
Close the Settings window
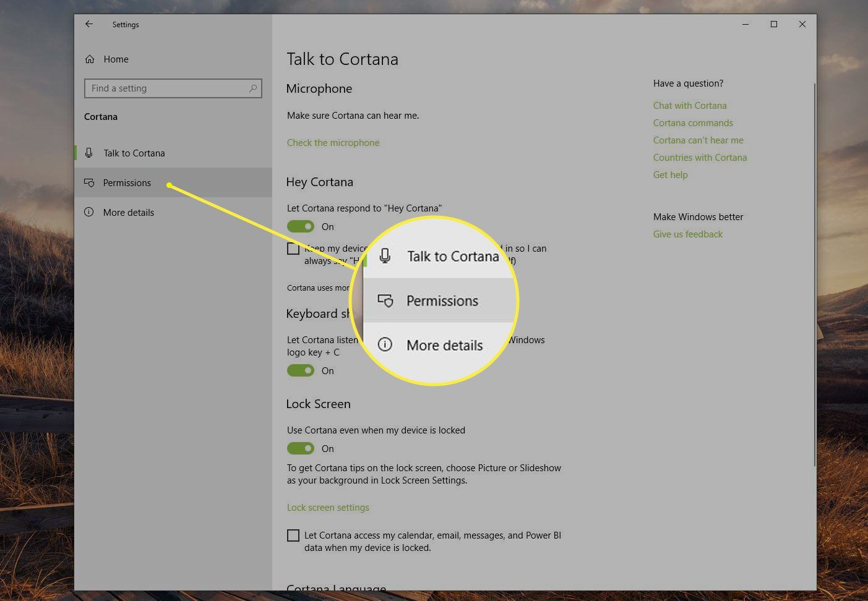pyautogui.click(x=802, y=24)
